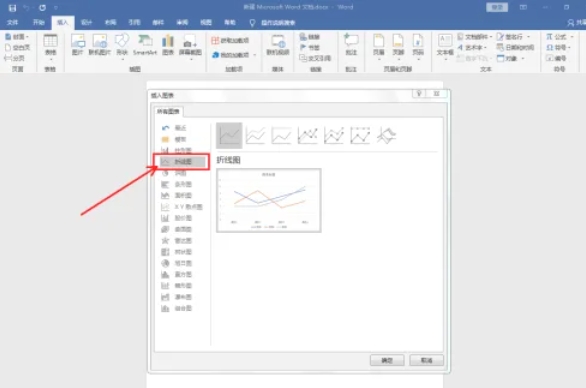Expand the 符号 (Symbol) dropdown
The width and height of the screenshot is (586, 388).
(x=569, y=47)
